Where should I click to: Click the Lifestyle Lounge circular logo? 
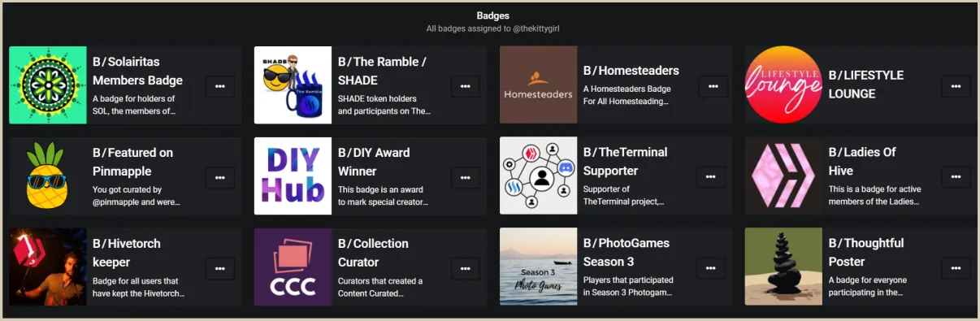tap(783, 85)
